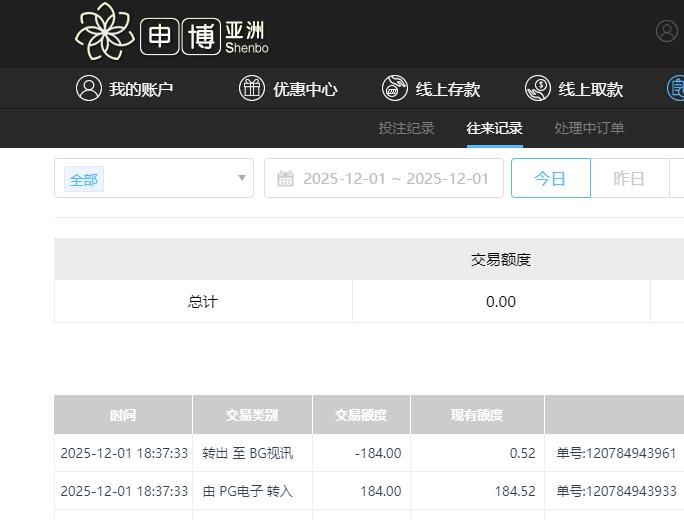Viewport: 684px width, 520px height.
Task: Click the online withdrawal icon
Action: 538,88
